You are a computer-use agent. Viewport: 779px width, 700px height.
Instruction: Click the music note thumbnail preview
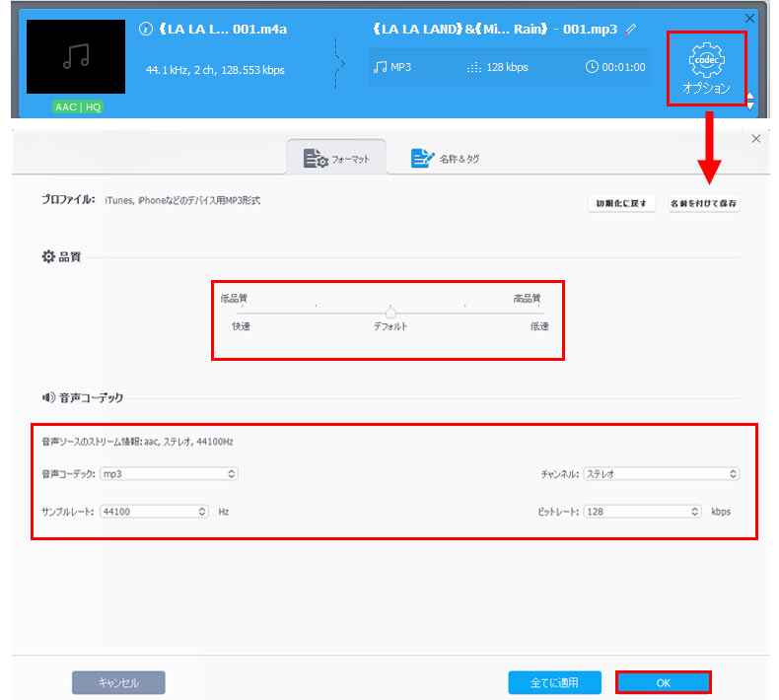76,56
